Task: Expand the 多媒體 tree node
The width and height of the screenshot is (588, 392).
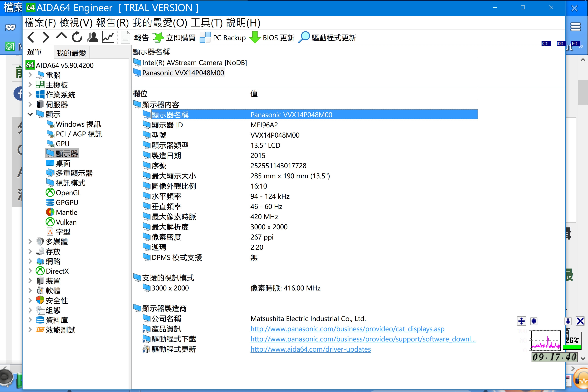Action: (x=30, y=241)
